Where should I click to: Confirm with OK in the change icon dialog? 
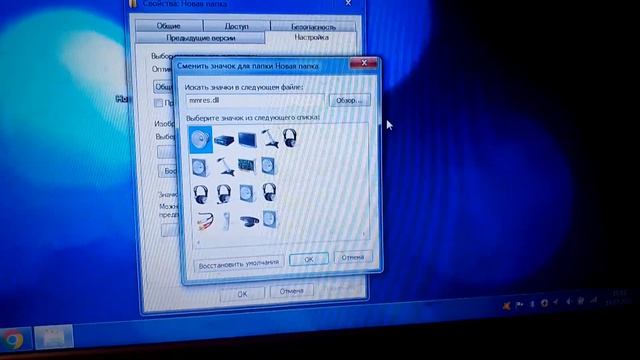pos(309,259)
